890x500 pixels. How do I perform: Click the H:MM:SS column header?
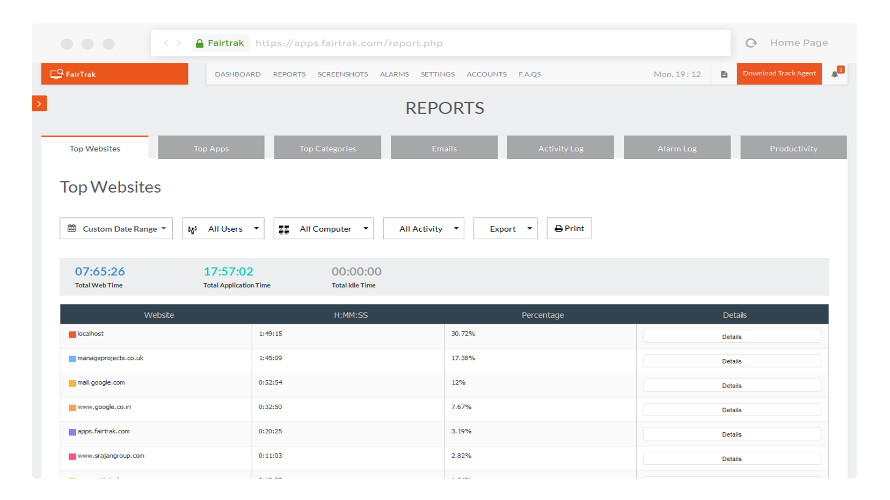pyautogui.click(x=351, y=315)
